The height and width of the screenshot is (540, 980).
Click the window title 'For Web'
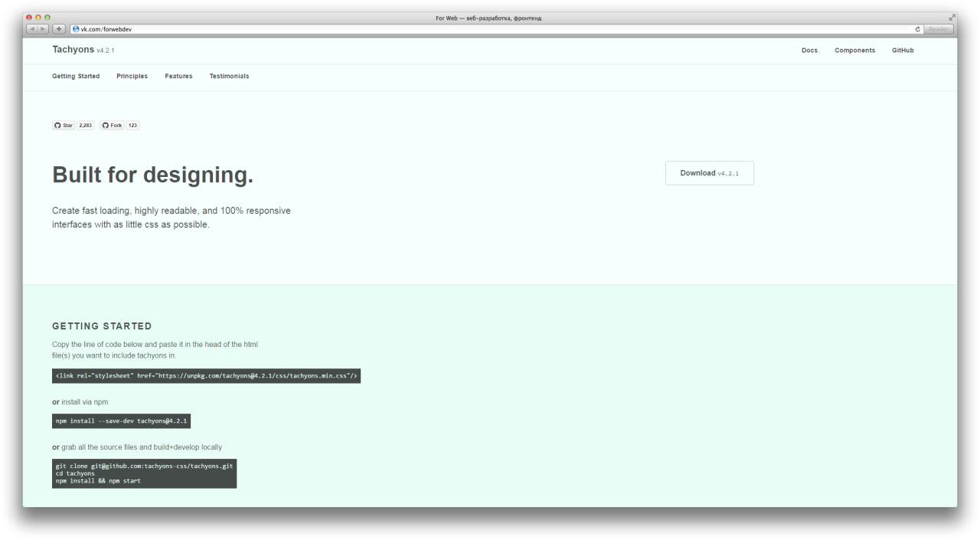click(x=489, y=18)
